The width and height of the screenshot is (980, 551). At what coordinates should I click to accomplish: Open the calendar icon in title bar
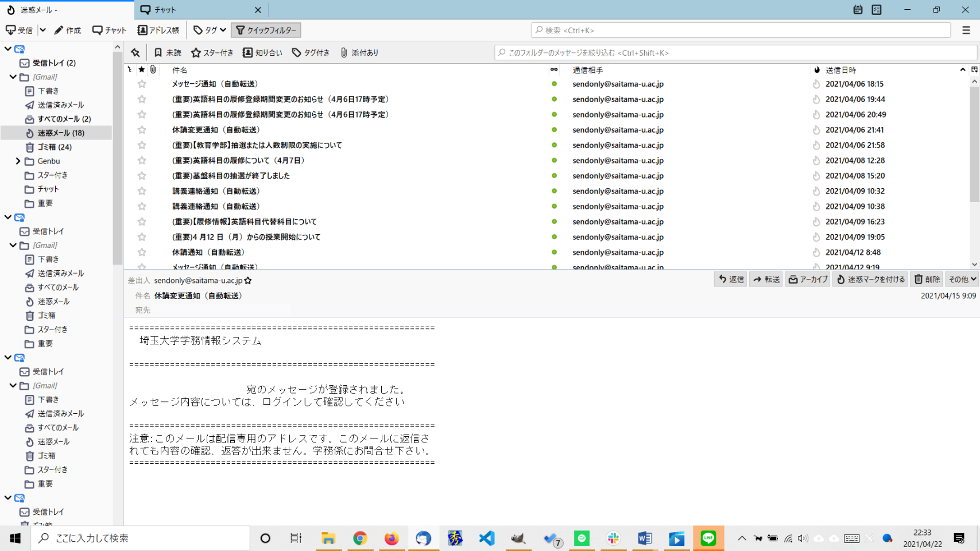pyautogui.click(x=858, y=10)
